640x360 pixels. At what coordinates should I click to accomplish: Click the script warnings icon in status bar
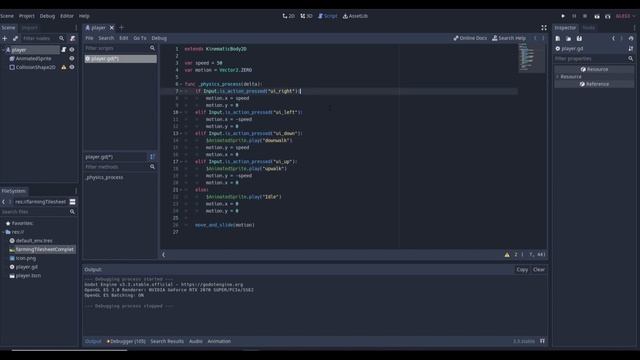(x=507, y=255)
